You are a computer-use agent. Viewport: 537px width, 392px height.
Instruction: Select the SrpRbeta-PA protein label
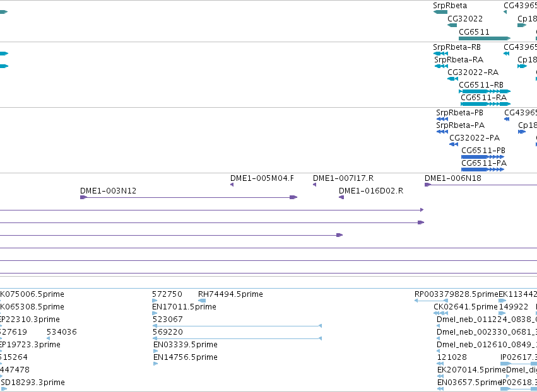click(460, 125)
